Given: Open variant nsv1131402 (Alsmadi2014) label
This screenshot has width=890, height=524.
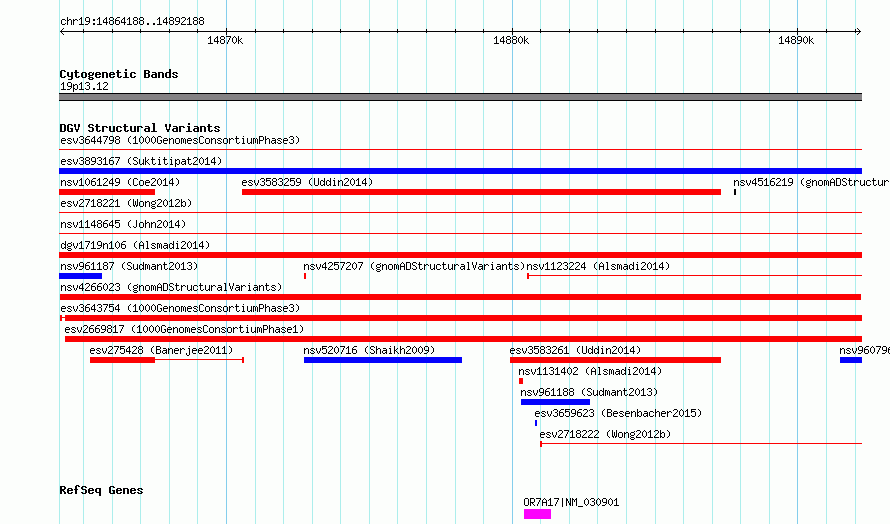Looking at the screenshot, I should coord(590,371).
